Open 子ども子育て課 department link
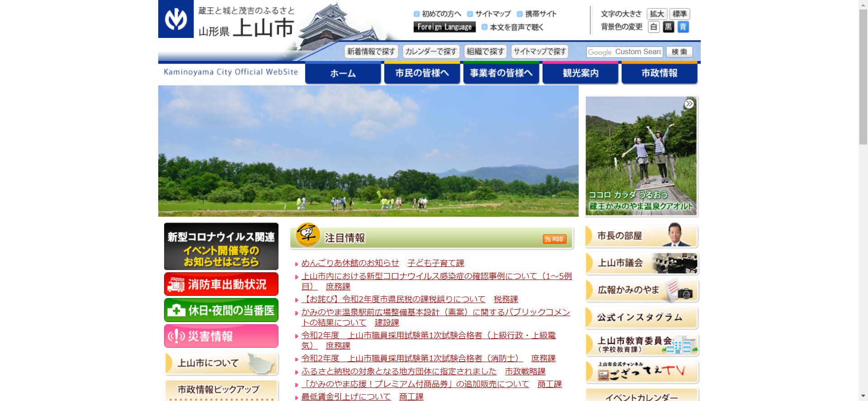Image resolution: width=868 pixels, height=401 pixels. [436, 263]
